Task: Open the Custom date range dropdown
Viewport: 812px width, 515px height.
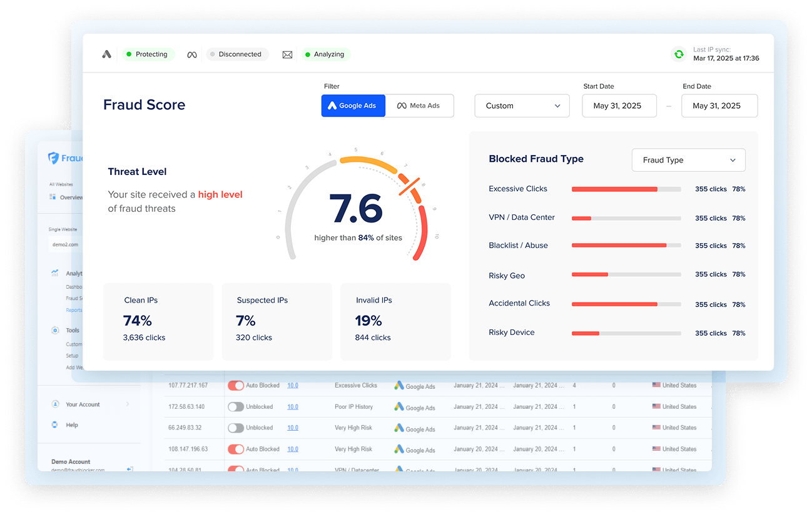Action: (522, 106)
